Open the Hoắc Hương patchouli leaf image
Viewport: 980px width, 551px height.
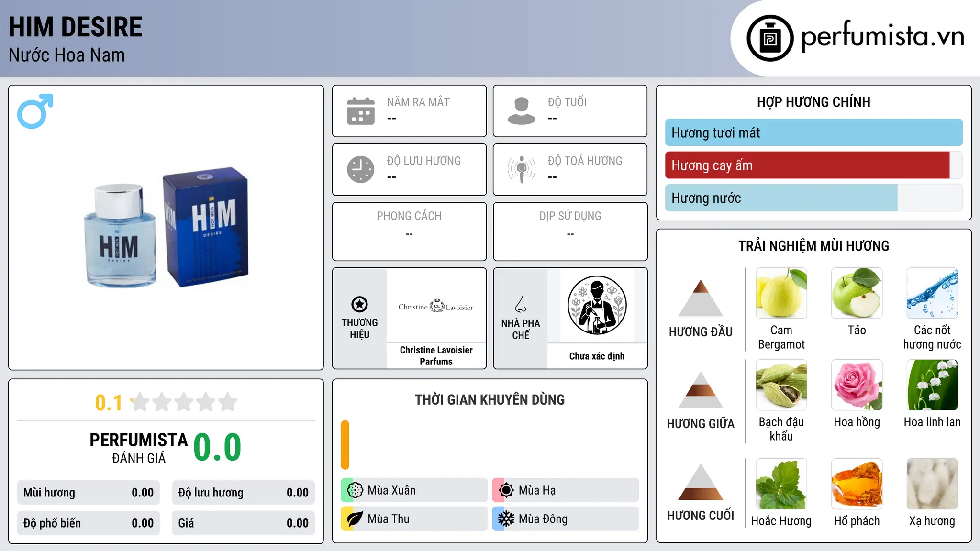pyautogui.click(x=781, y=484)
